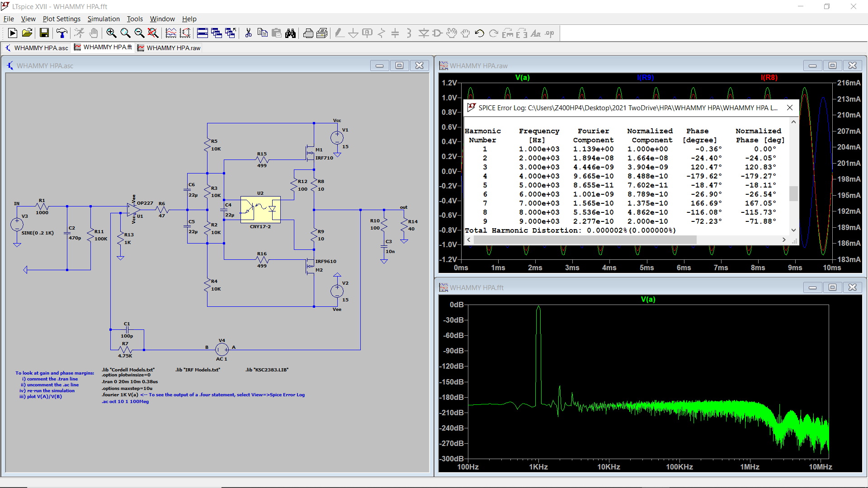Click the Copy toolbar icon
Screen dimensions: 868x488
[262, 33]
